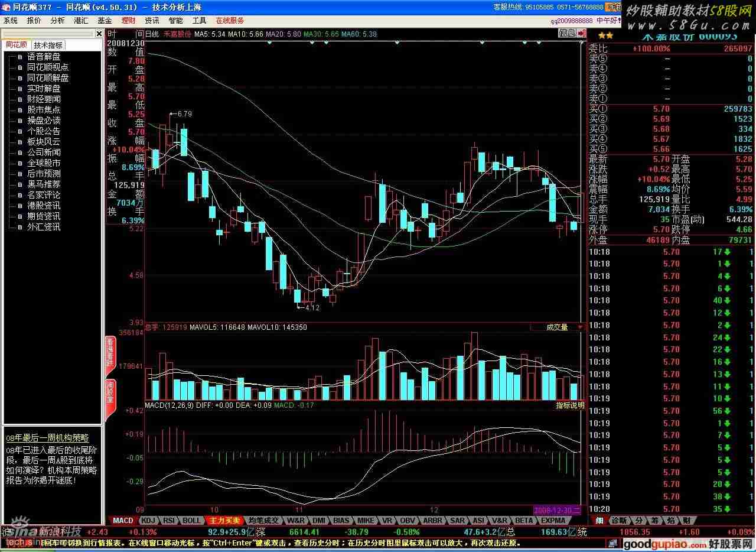Switch to the RSI indicator tab
This screenshot has width=756, height=552.
tap(170, 521)
